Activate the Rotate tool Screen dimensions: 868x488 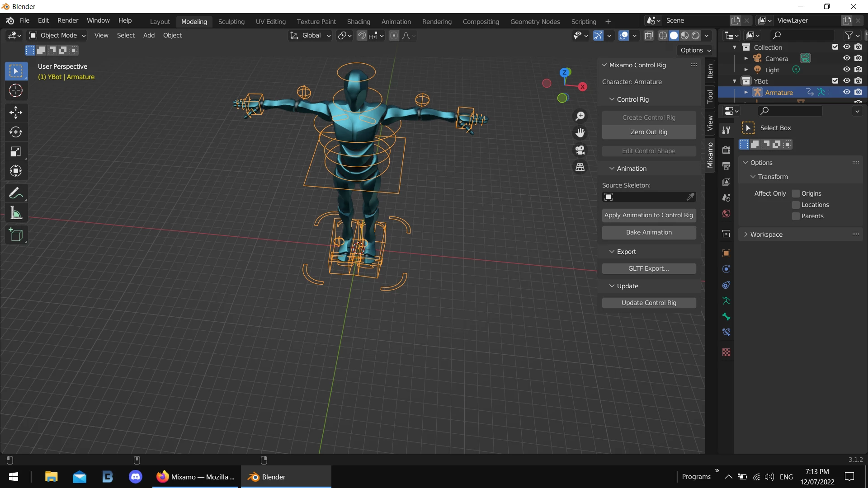click(x=16, y=132)
